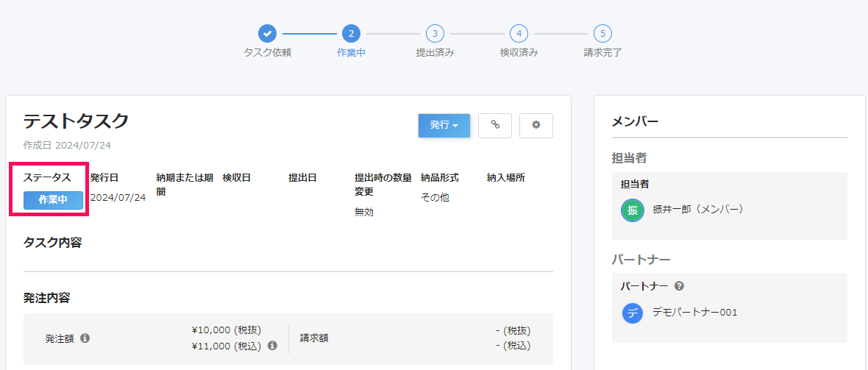Click help question icon next to パートナー
This screenshot has height=370, width=868.
coord(679,286)
